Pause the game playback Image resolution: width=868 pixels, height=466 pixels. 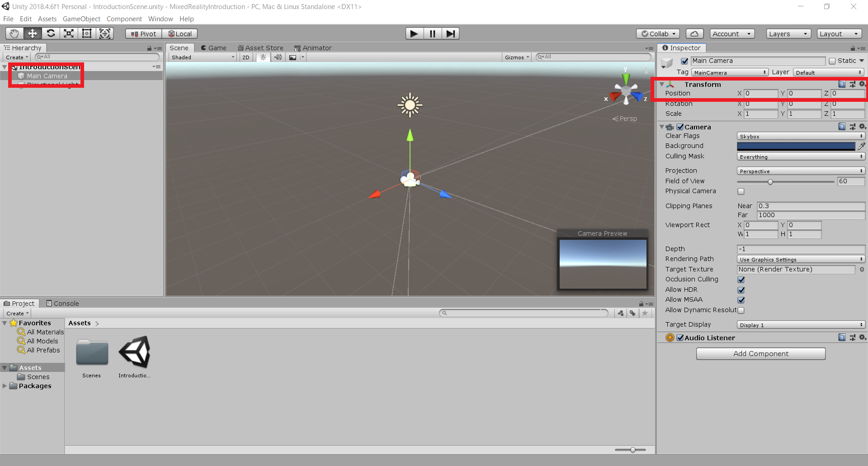[x=433, y=33]
